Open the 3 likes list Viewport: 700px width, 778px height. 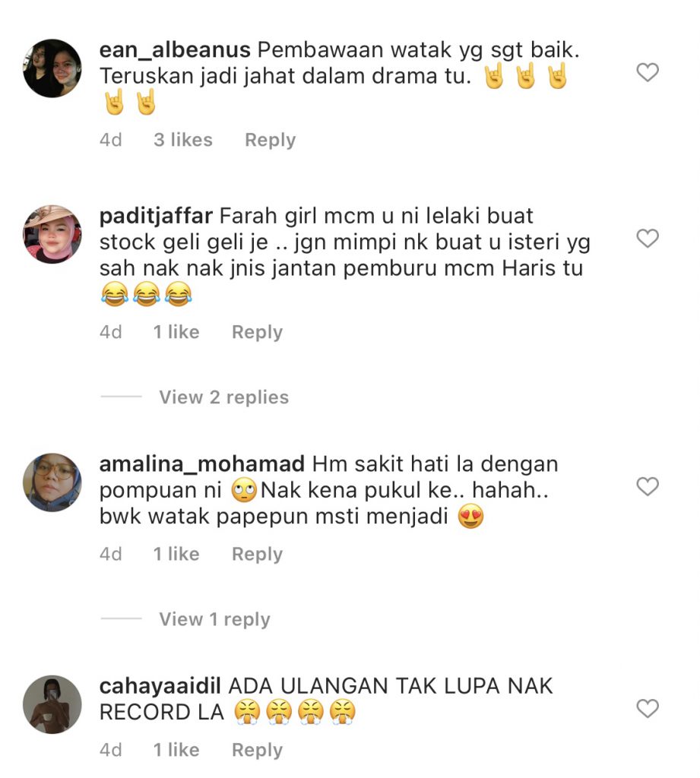(x=183, y=140)
